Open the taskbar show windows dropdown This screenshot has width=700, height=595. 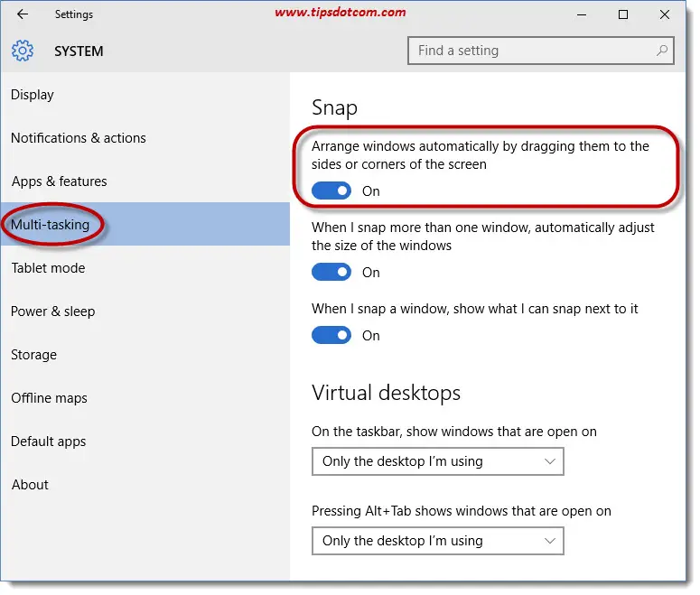(438, 461)
